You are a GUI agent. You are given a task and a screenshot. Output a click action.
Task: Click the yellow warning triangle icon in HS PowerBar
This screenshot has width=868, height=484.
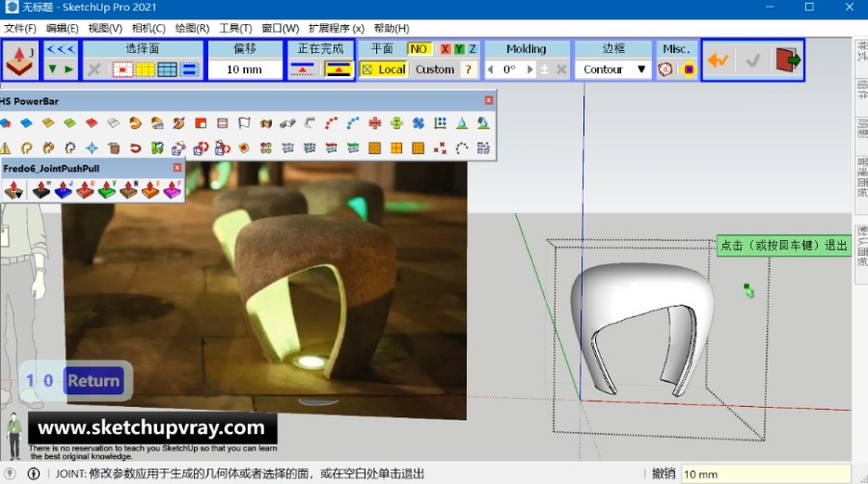pyautogui.click(x=5, y=148)
